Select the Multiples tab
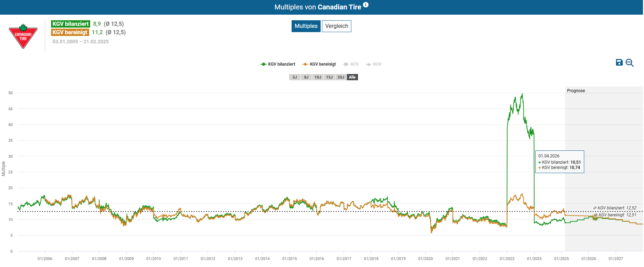The image size is (644, 267). click(x=306, y=26)
